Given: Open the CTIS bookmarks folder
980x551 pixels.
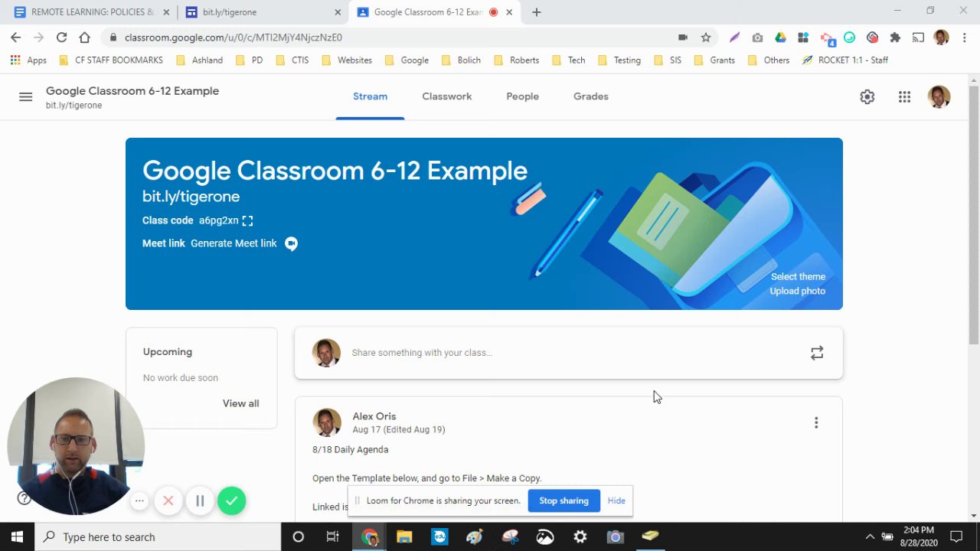Looking at the screenshot, I should click(x=292, y=60).
